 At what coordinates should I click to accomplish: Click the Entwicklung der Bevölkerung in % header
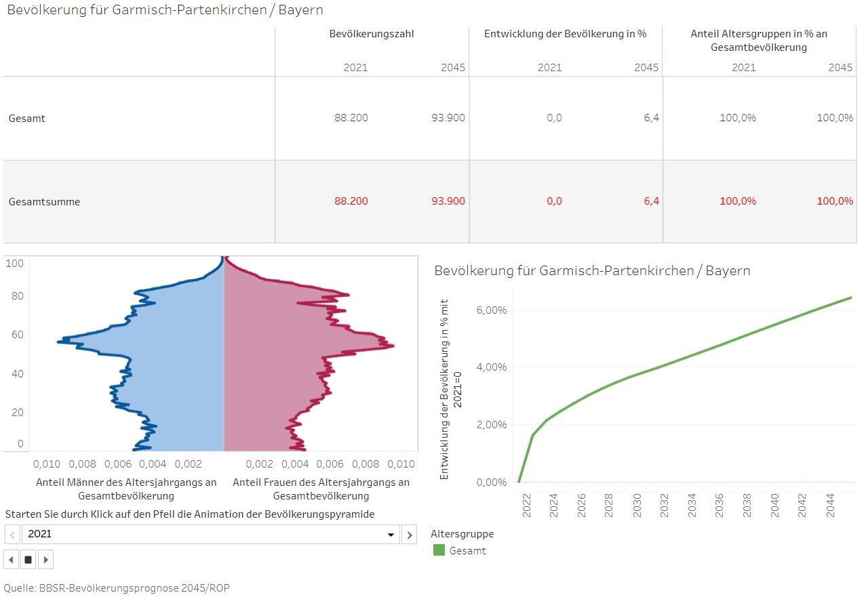click(x=565, y=34)
